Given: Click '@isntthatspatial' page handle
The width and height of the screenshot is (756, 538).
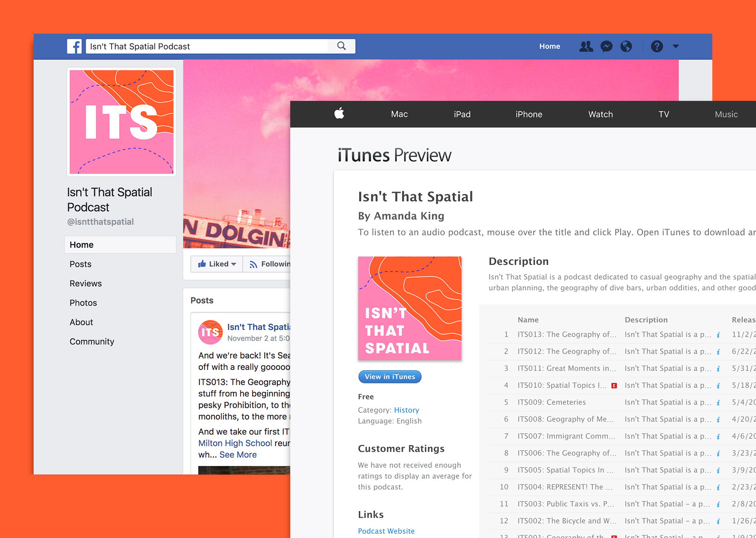Looking at the screenshot, I should 100,222.
